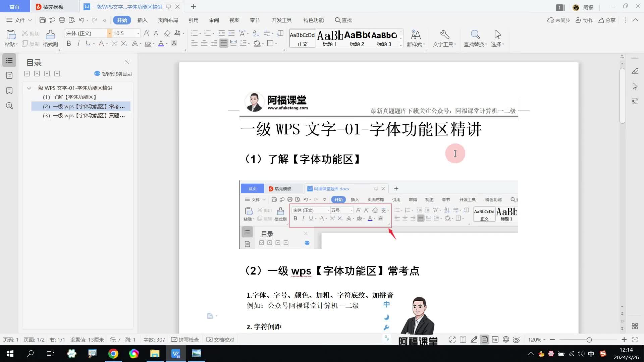Click 智能识别目录 button
644x362 pixels.
(x=113, y=74)
